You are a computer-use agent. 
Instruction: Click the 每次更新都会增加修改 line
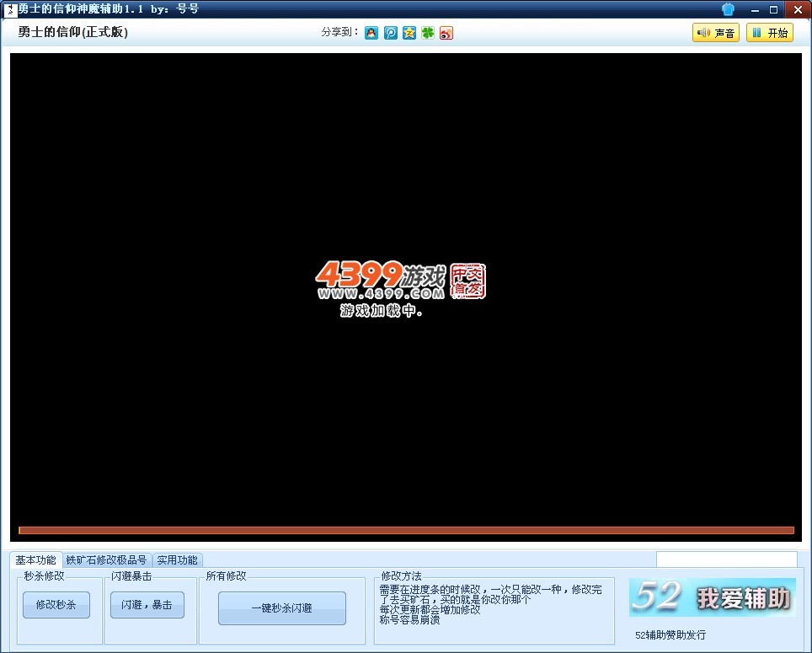click(x=430, y=609)
